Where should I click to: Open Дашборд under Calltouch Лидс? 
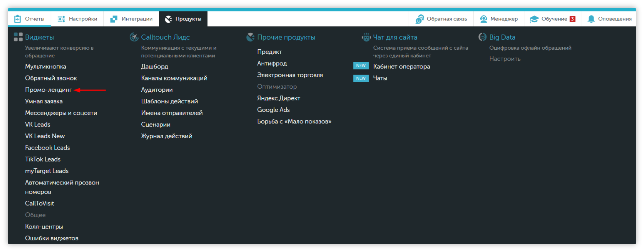coord(155,66)
